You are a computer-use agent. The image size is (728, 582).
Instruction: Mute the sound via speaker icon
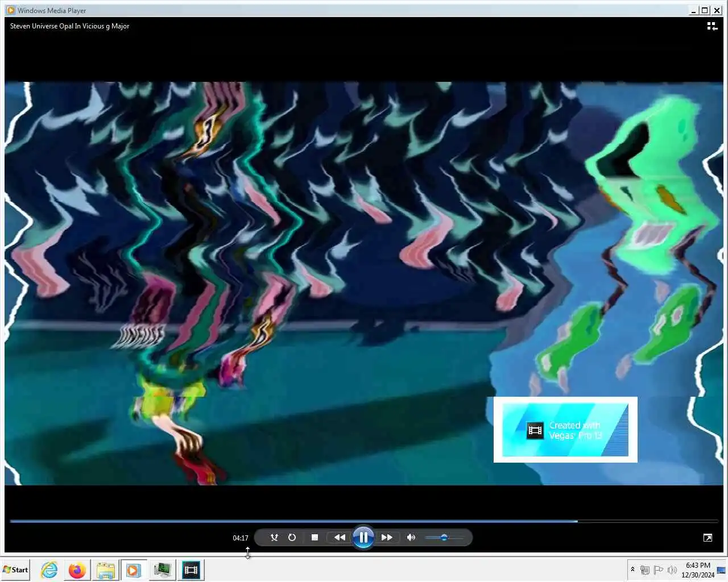[411, 537]
